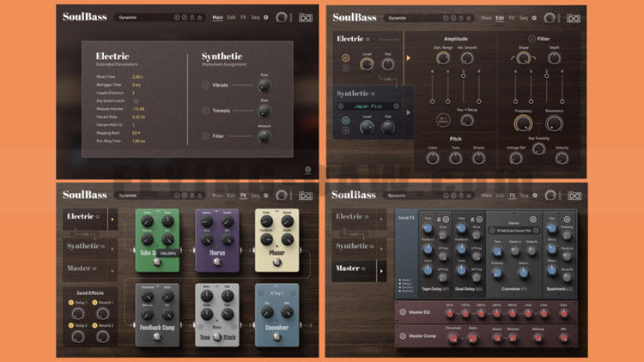
Task: Click the Electric layer menu icon in Edit view
Action: [368, 39]
